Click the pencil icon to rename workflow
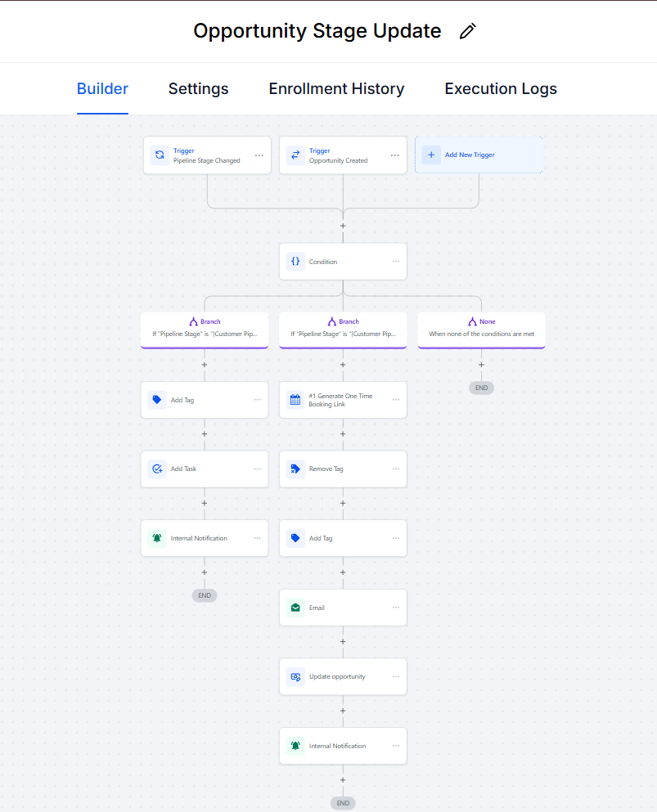657x812 pixels. 467,32
